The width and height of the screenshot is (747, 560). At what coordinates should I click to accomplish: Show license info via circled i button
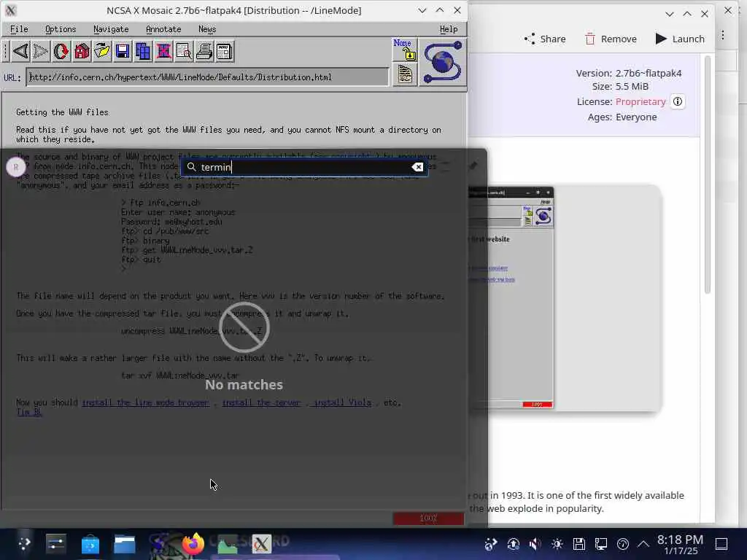(x=678, y=101)
